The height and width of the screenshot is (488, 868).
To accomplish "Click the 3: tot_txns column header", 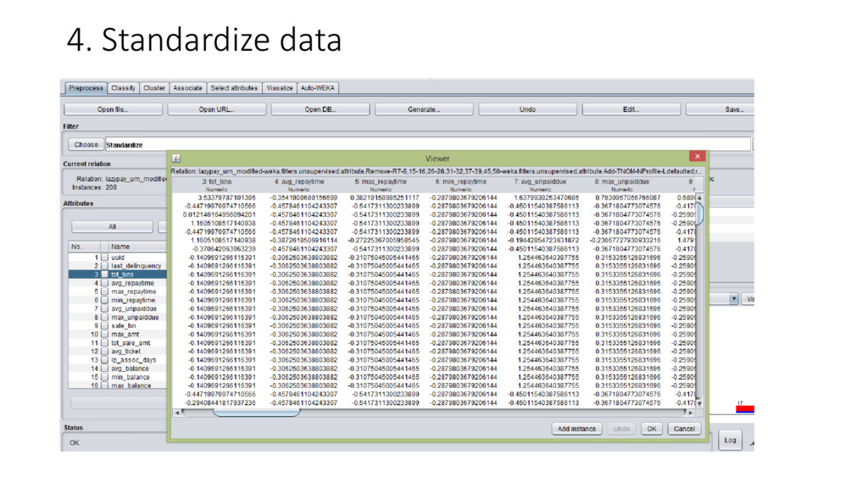I will point(217,185).
